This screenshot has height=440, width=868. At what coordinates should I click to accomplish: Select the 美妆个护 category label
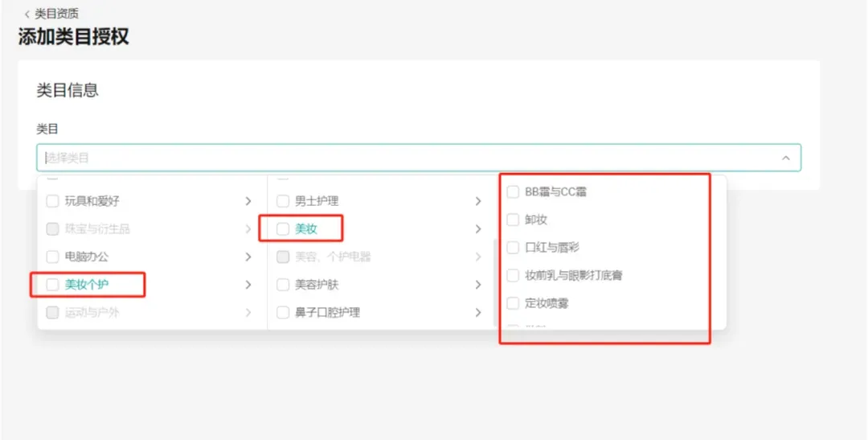point(87,285)
